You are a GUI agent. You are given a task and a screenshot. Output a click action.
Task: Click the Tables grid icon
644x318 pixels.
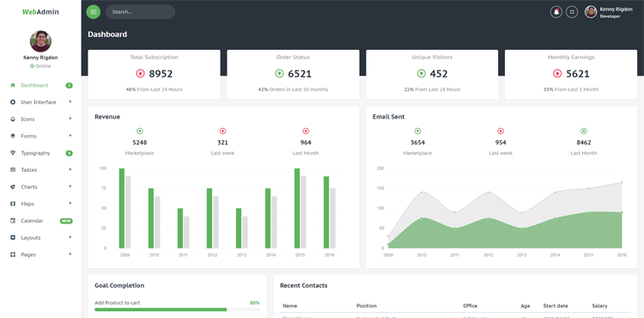(13, 169)
